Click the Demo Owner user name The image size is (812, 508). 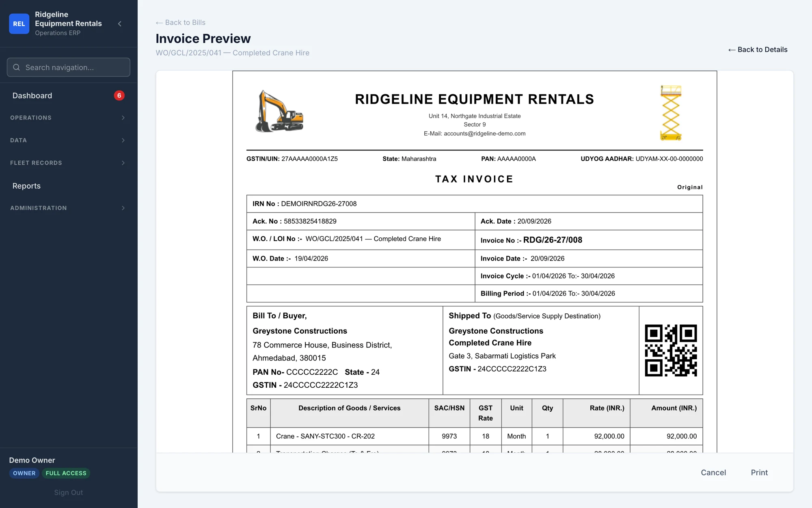(32, 460)
